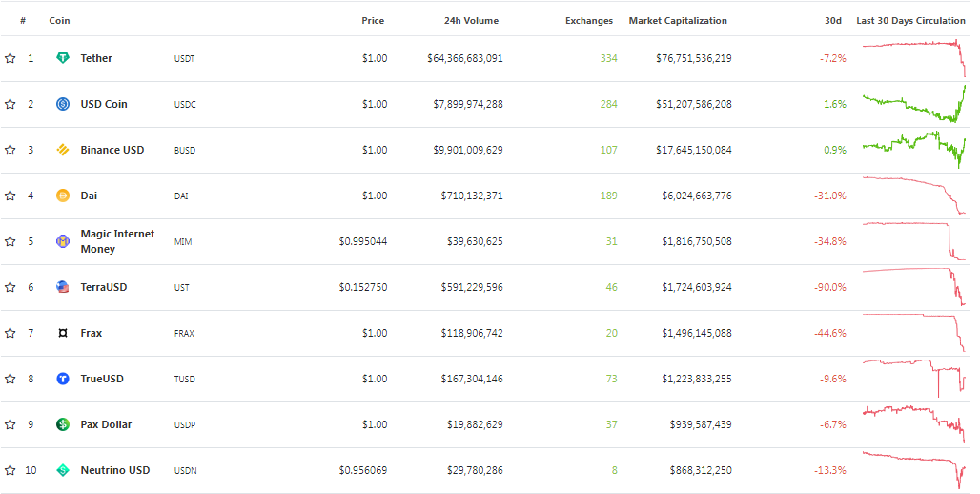Viewport: 980px width, 494px height.
Task: Toggle the favorite star for Dai
Action: (10, 196)
